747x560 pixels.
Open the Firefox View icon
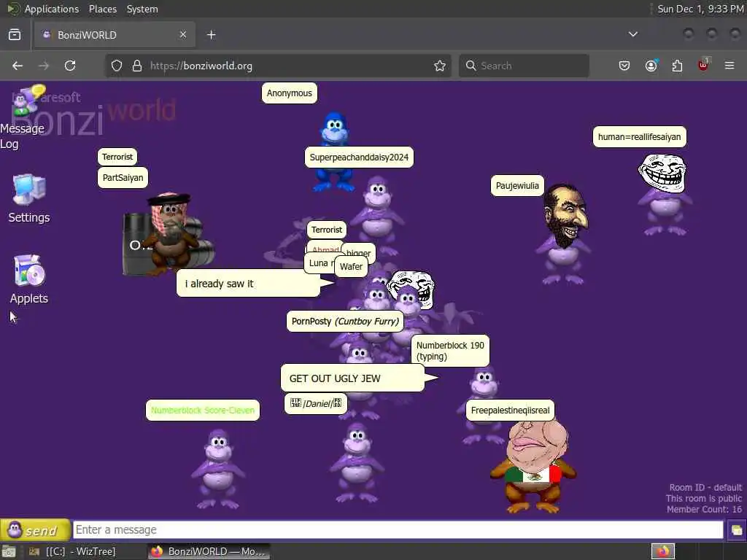pyautogui.click(x=15, y=35)
